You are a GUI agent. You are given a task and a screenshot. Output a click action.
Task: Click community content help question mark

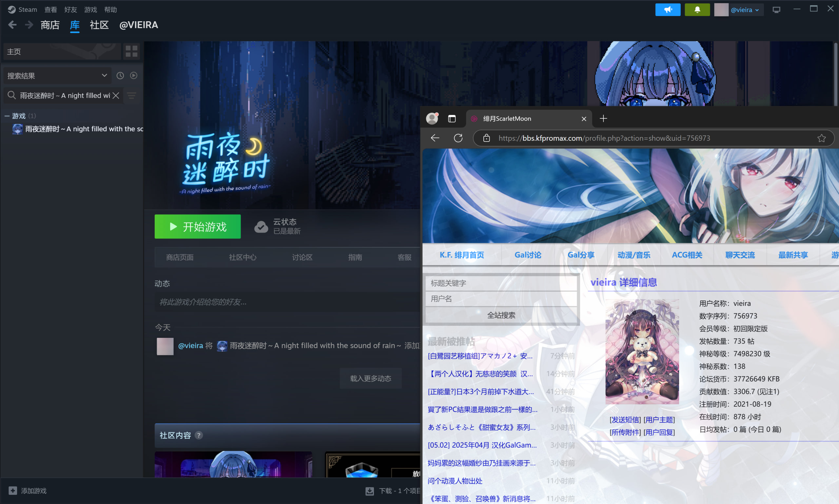[199, 435]
